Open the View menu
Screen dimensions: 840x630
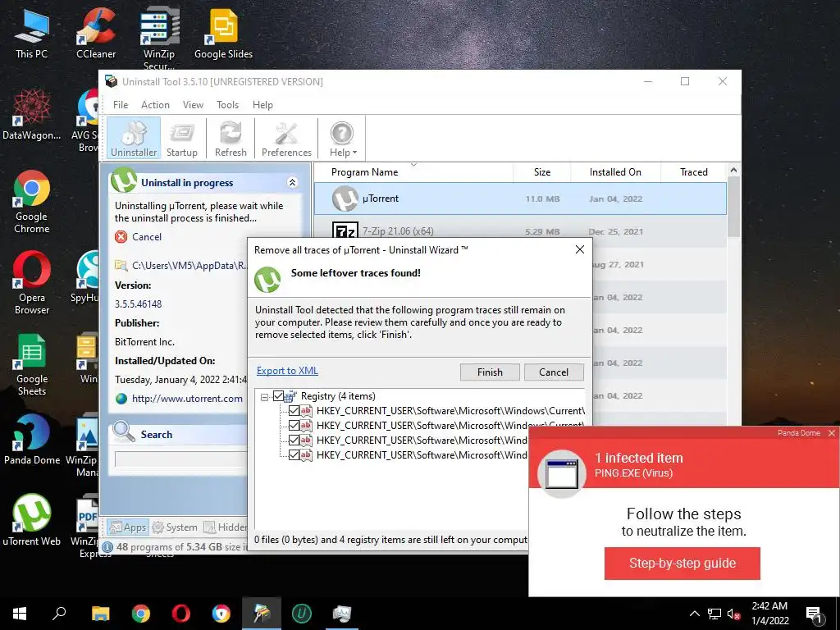[193, 105]
